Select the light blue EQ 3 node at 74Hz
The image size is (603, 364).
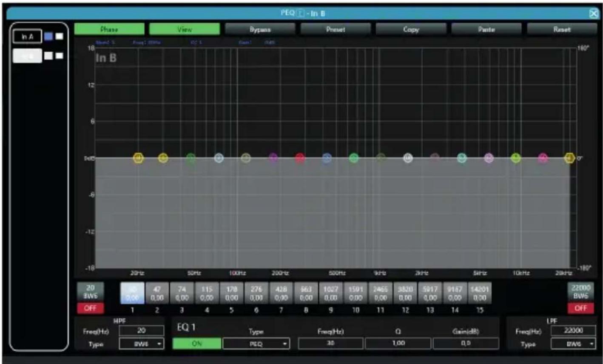point(219,158)
